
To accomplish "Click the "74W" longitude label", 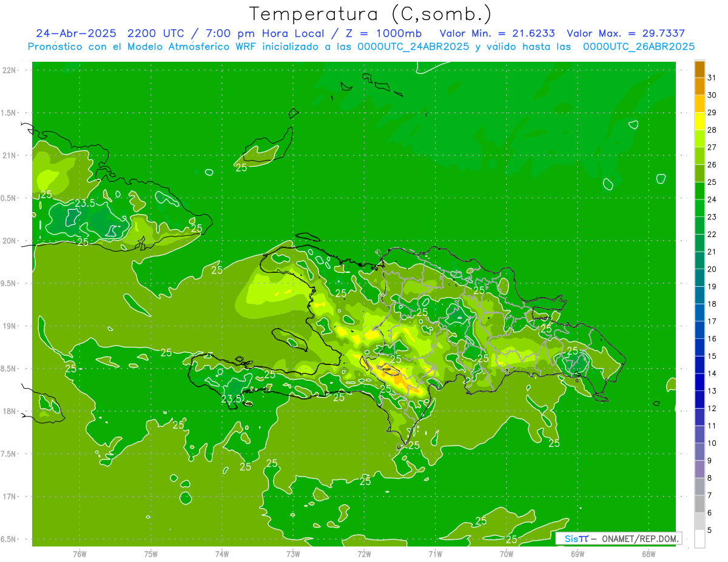I will click(222, 554).
